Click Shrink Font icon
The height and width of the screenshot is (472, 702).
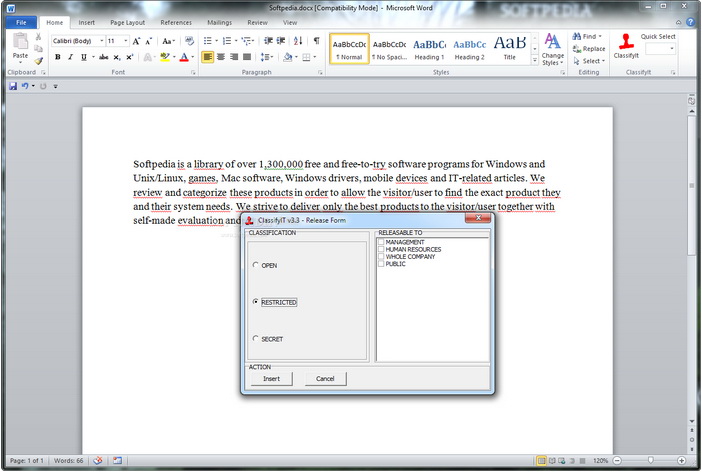pyautogui.click(x=149, y=41)
